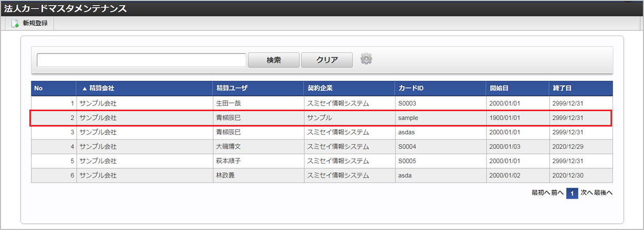
Task: Go to 次へ next page link
Action: pyautogui.click(x=587, y=193)
